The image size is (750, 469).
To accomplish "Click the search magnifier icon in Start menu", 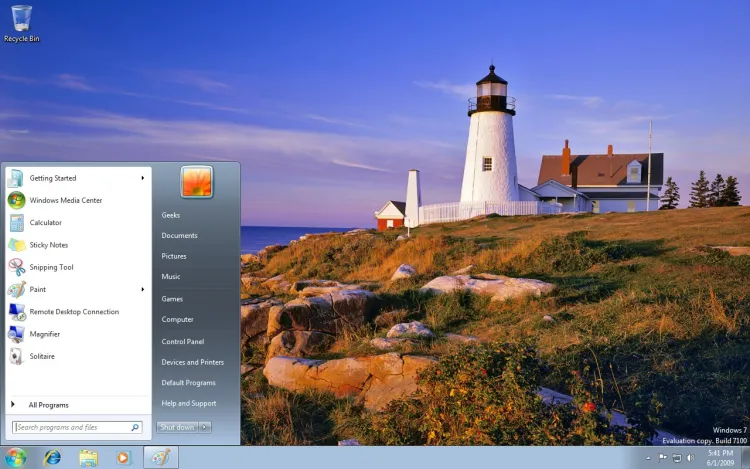I will coord(135,427).
